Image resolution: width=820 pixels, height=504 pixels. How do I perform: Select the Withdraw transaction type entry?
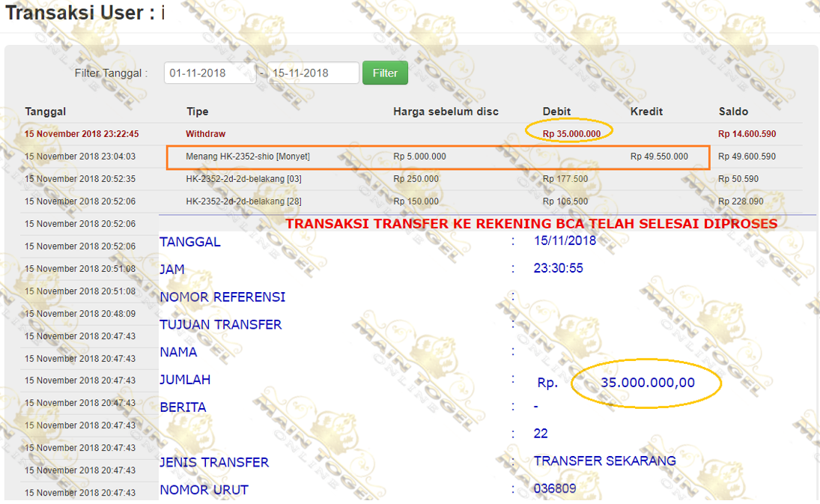206,134
